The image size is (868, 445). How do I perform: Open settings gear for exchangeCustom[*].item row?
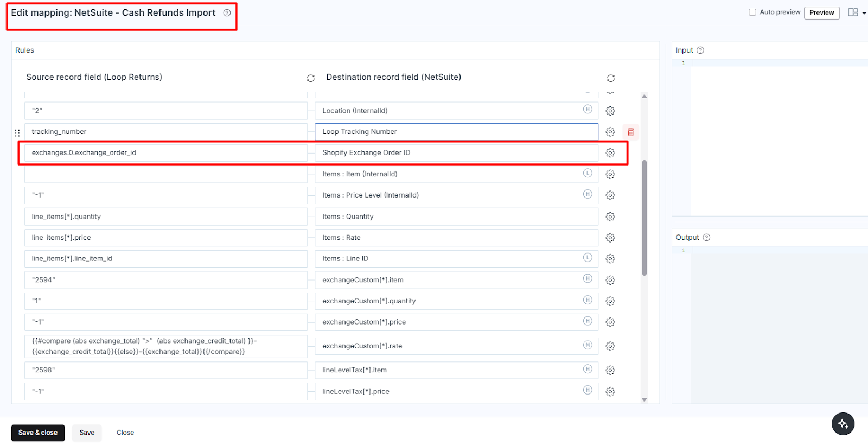[610, 280]
